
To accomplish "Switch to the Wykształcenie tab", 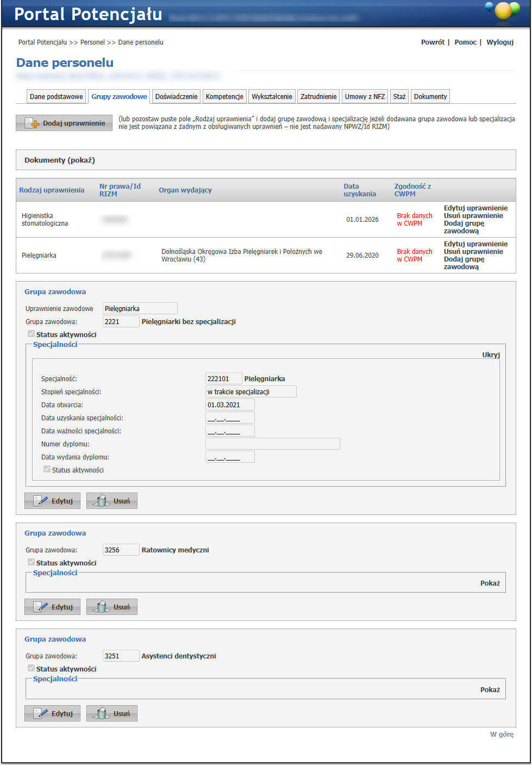I will coord(272,97).
